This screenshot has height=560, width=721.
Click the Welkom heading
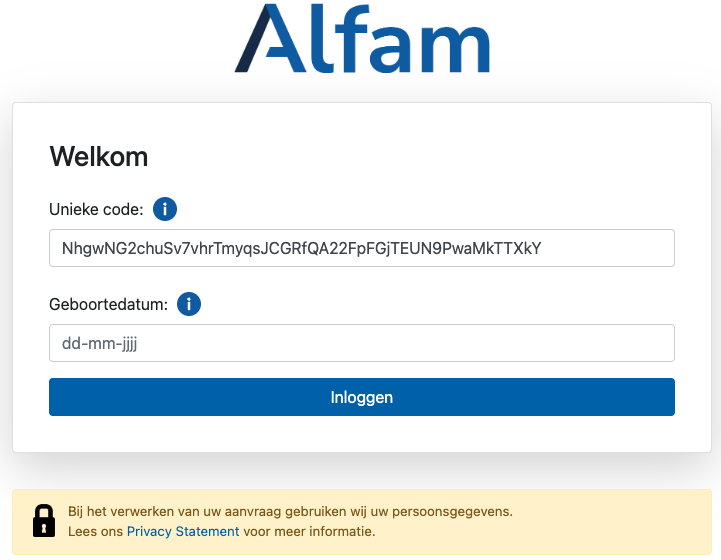pos(99,157)
